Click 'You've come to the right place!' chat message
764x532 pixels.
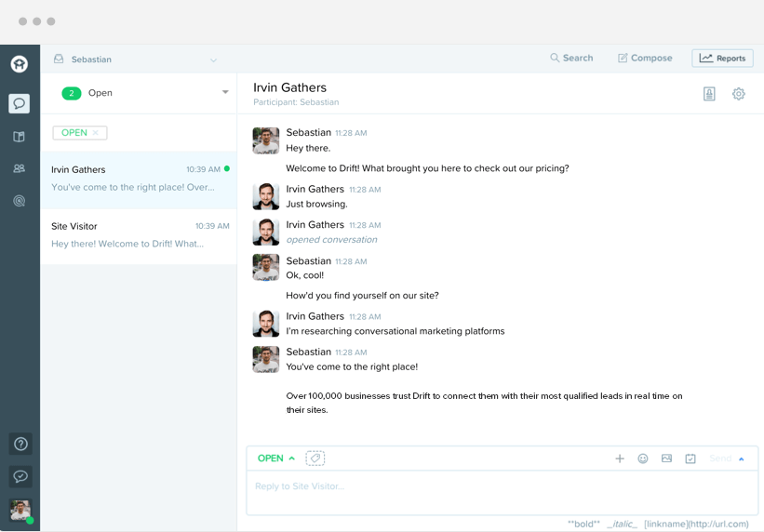(x=352, y=366)
